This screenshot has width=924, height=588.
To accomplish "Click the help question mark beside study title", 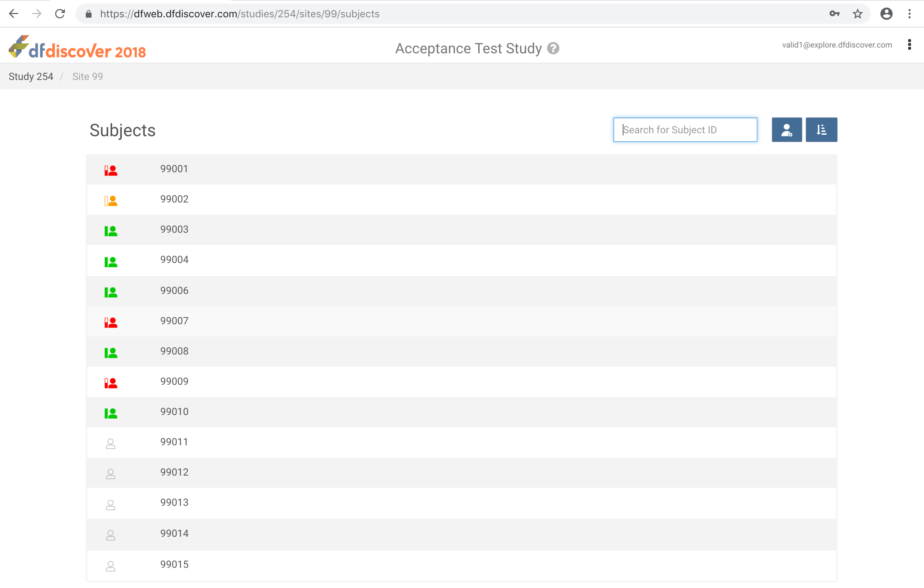I will pos(553,49).
